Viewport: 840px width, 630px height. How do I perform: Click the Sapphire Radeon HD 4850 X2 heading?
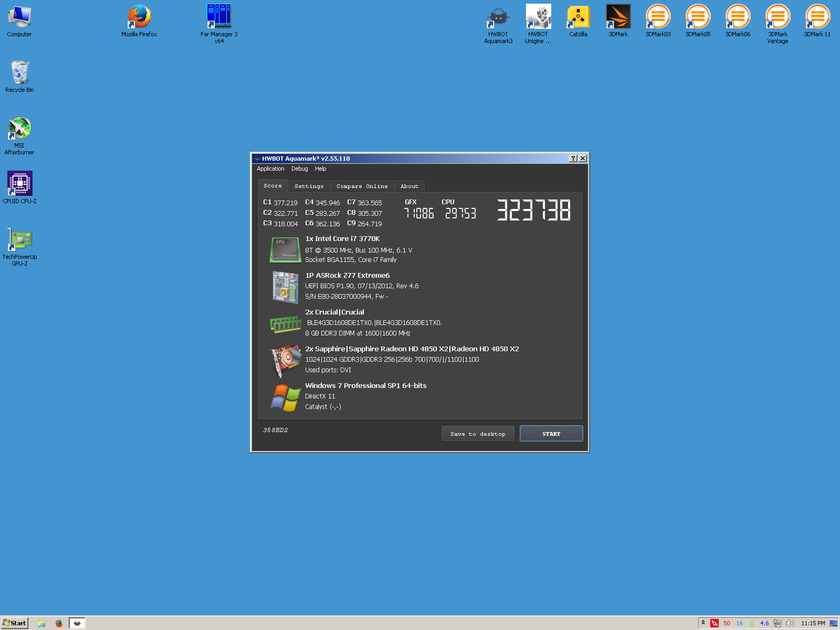tap(412, 349)
